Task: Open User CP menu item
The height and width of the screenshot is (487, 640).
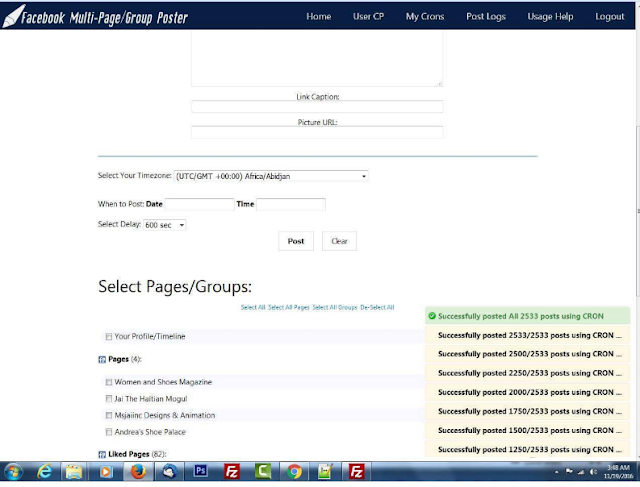Action: point(369,16)
